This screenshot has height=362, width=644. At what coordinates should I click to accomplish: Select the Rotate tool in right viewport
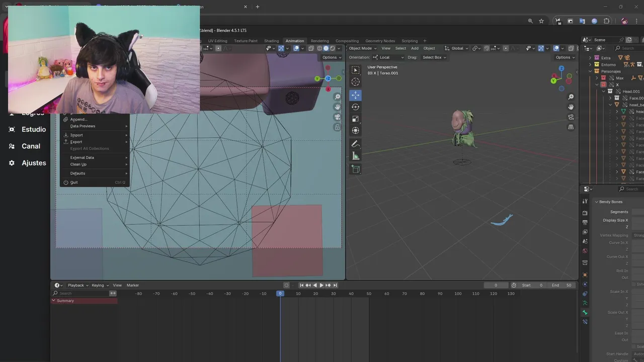[x=355, y=107]
